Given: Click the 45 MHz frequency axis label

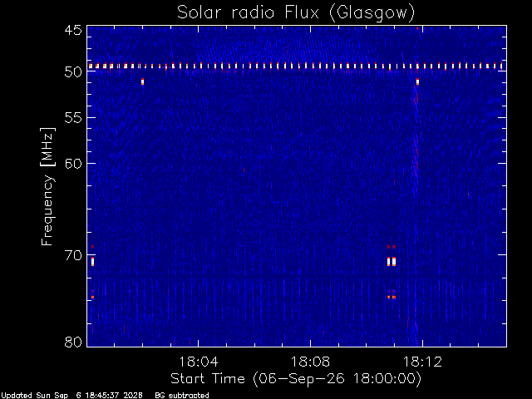Looking at the screenshot, I should tap(73, 30).
